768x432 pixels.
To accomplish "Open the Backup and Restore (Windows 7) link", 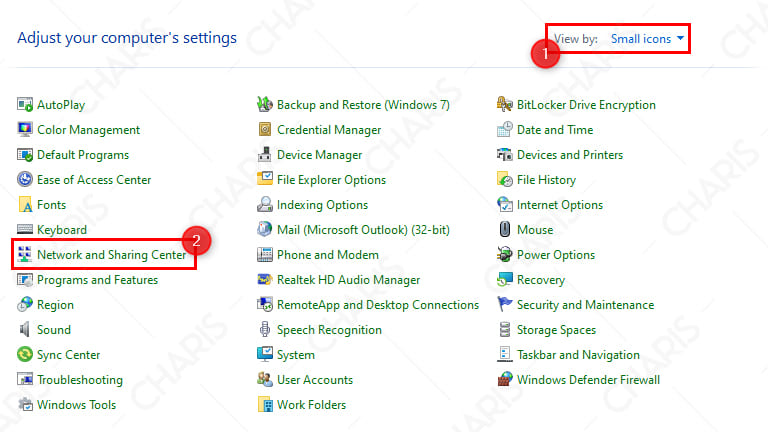I will coord(363,105).
